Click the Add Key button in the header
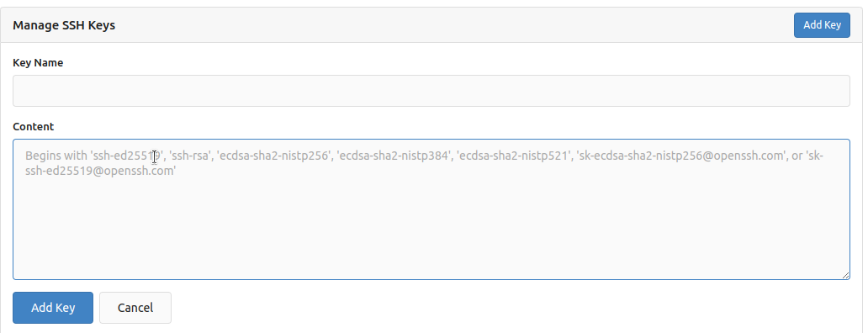 (822, 25)
